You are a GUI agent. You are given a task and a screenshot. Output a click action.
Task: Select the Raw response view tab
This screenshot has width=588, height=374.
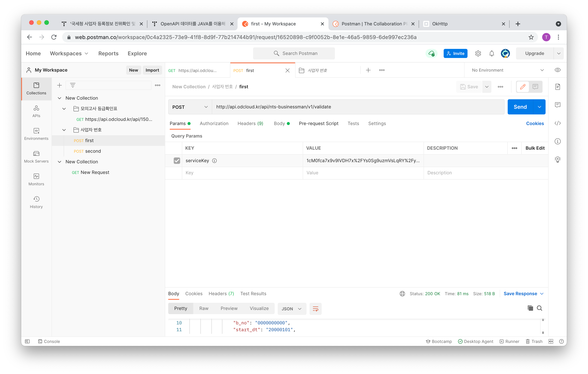204,308
